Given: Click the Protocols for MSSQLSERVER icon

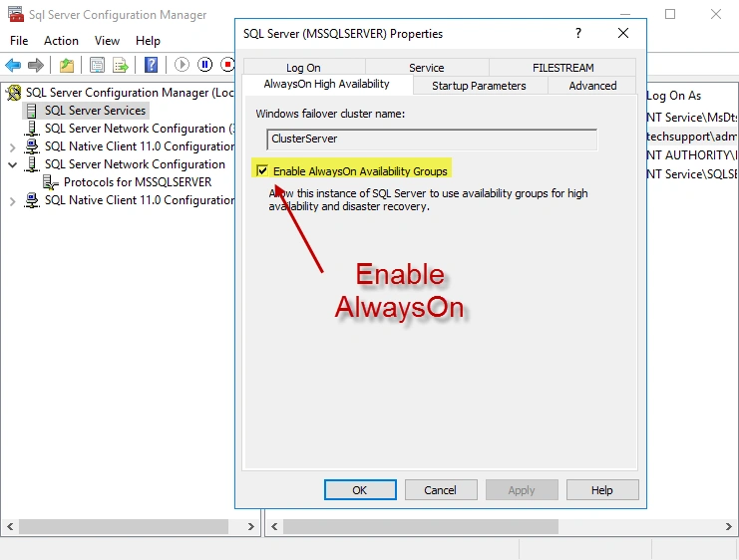Looking at the screenshot, I should tap(51, 182).
